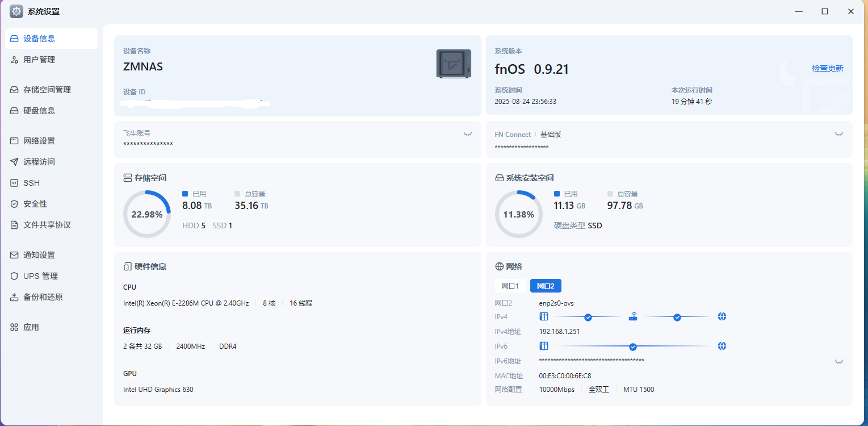Unhide the masked IPv6 address
The width and height of the screenshot is (868, 426).
click(838, 362)
